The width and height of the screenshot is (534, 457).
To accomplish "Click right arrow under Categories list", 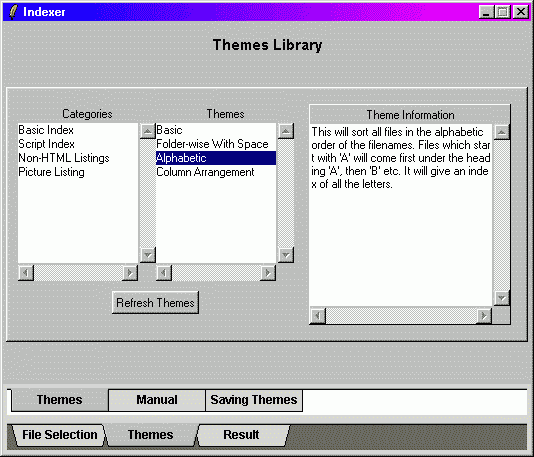I will (x=130, y=273).
